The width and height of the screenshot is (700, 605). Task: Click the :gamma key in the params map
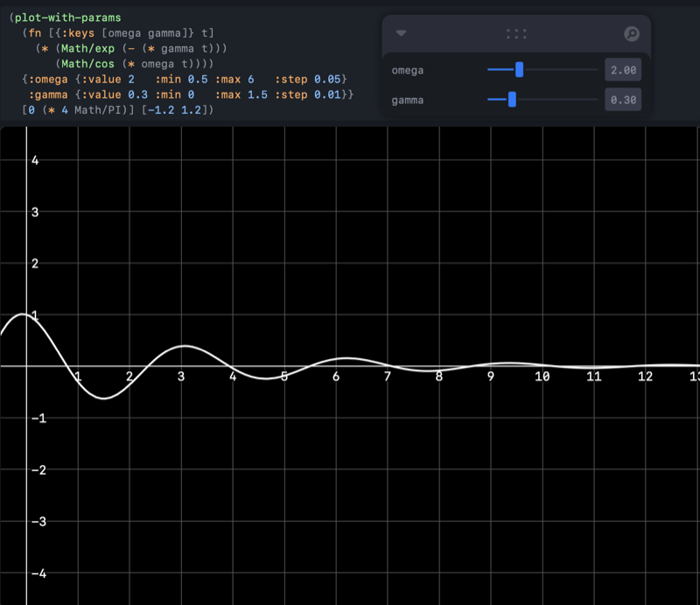pyautogui.click(x=48, y=95)
